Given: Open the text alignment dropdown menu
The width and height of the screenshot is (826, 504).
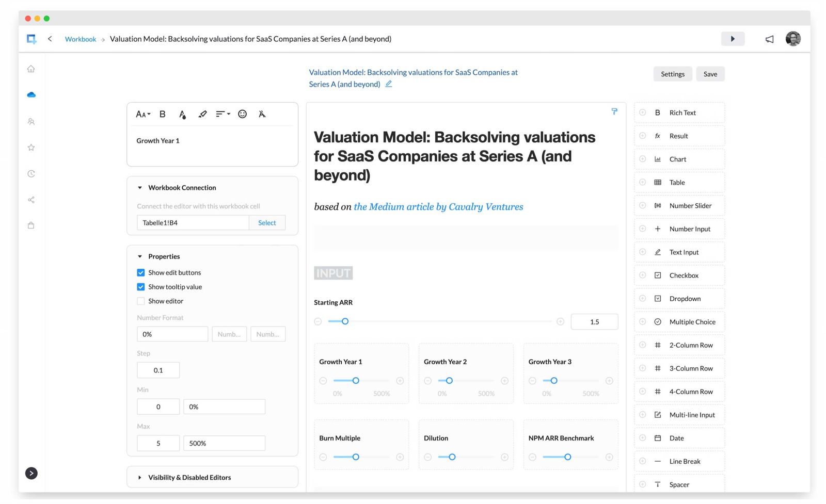Looking at the screenshot, I should [223, 114].
